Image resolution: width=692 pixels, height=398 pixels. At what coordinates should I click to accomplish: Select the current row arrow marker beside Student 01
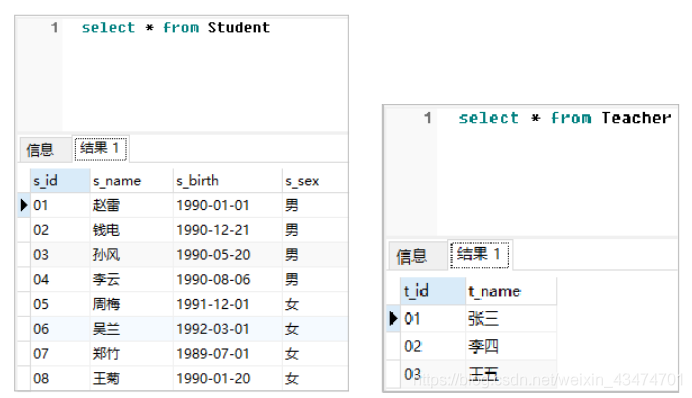(x=24, y=205)
